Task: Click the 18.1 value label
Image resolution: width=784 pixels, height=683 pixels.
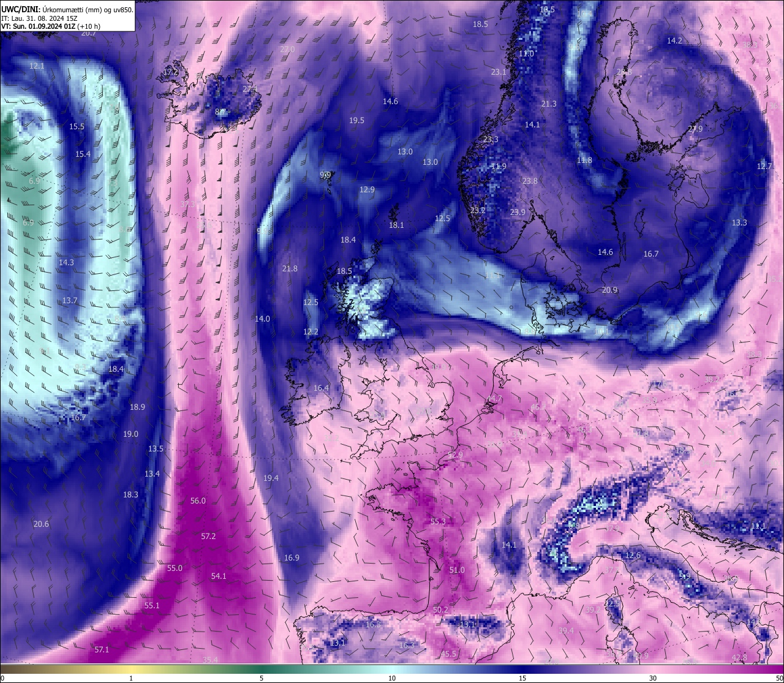Action: click(396, 225)
